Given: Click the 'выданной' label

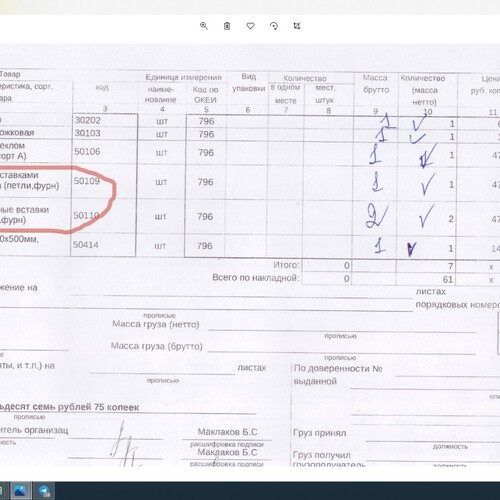Looking at the screenshot, I should tap(315, 381).
